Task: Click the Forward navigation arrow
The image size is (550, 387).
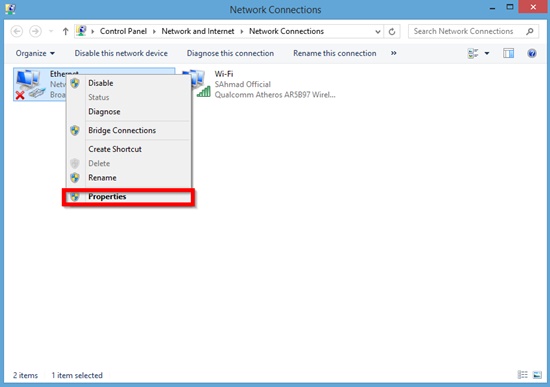Action: (35, 32)
